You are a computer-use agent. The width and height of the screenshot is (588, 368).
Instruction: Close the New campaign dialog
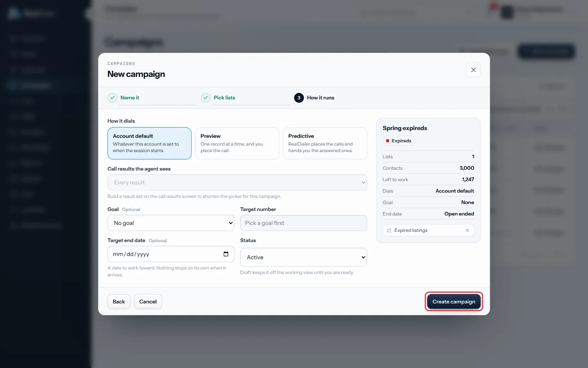473,70
